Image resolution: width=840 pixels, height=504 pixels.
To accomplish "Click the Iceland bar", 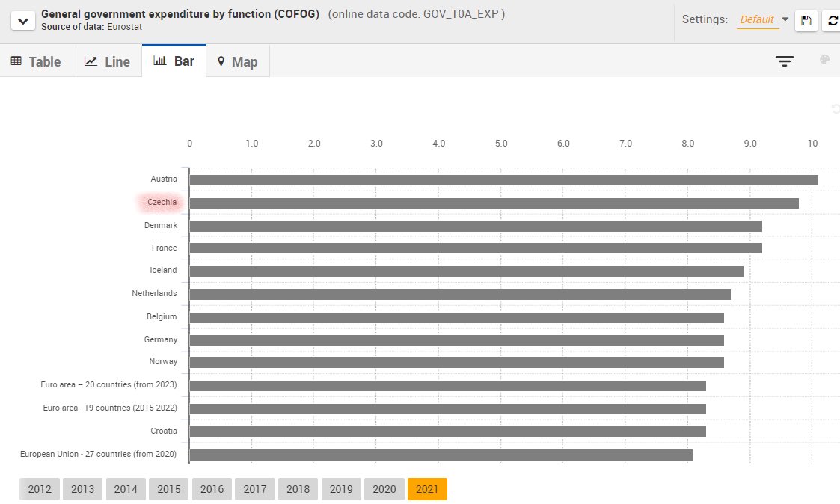I will [467, 271].
